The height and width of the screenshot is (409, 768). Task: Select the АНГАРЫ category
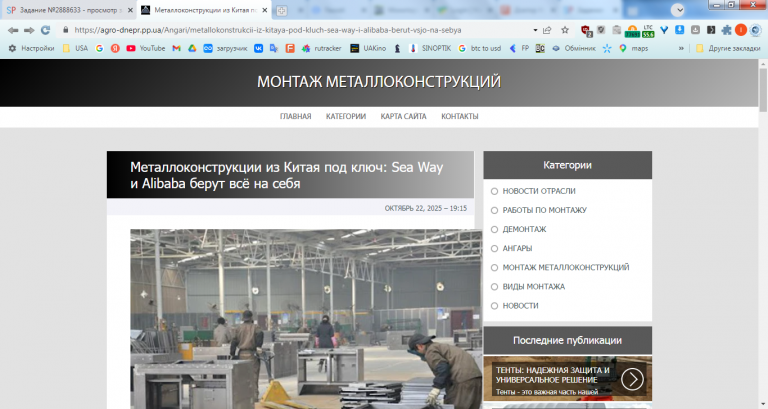tap(517, 248)
